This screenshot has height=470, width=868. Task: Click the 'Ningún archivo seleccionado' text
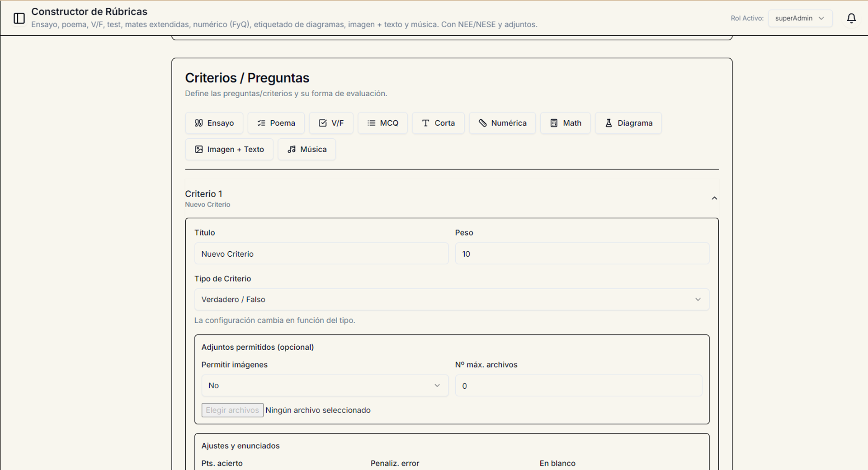click(318, 410)
